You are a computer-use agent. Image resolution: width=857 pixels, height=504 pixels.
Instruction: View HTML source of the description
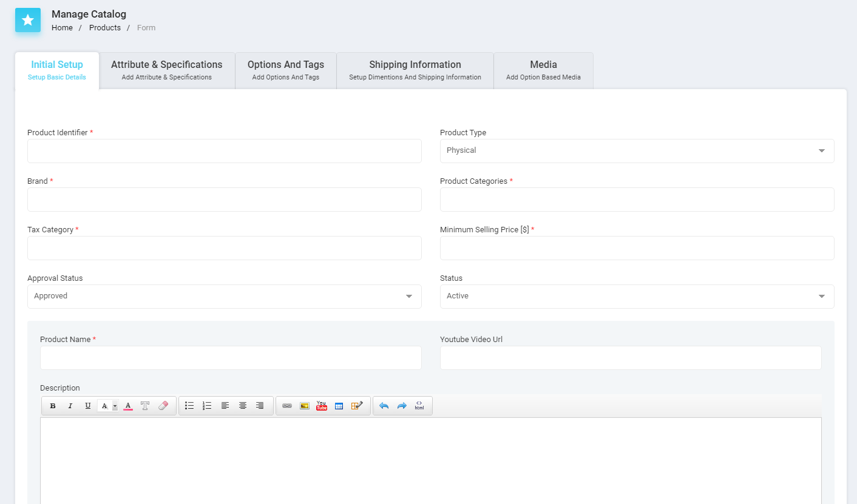tap(419, 406)
